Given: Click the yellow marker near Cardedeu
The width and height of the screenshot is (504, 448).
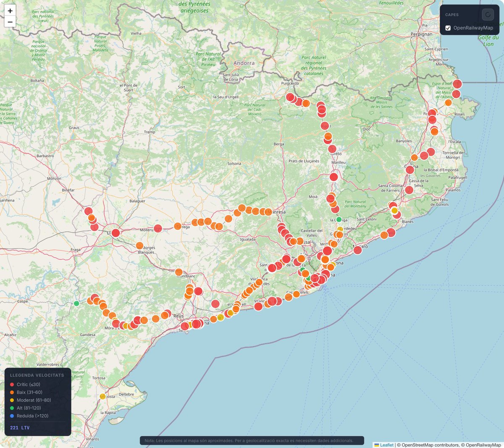Looking at the screenshot, I should (340, 229).
